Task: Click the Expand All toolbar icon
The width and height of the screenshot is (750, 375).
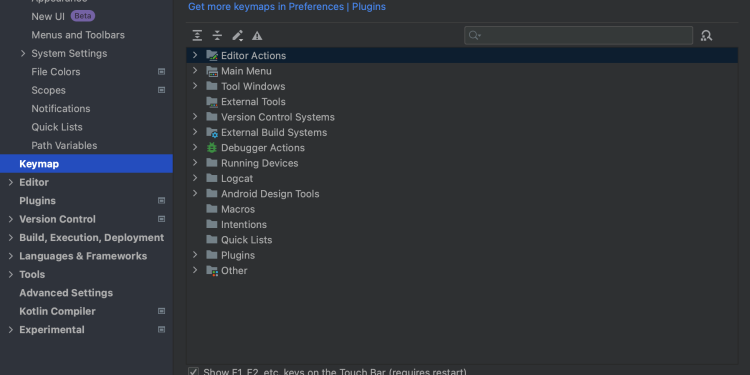Action: click(x=197, y=35)
